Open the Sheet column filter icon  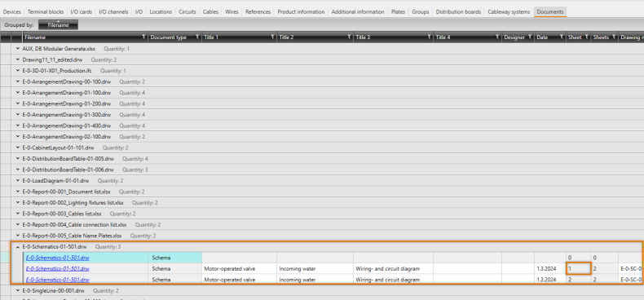point(586,37)
